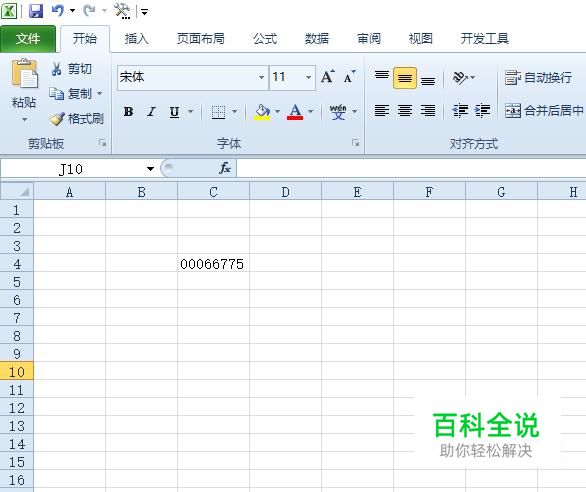Select column C header
The width and height of the screenshot is (586, 492).
click(213, 192)
